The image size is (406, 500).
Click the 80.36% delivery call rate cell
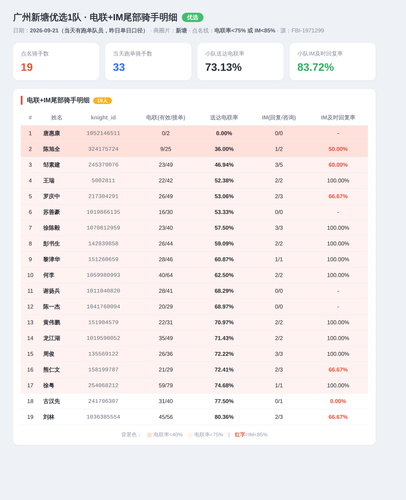point(224,417)
